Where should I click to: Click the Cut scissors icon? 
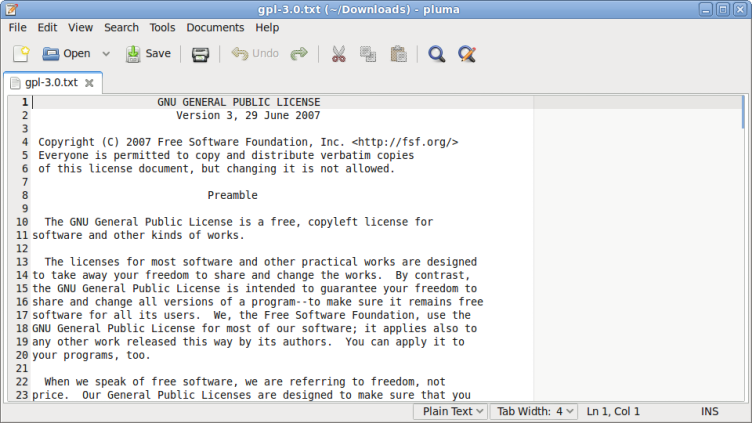coord(338,54)
